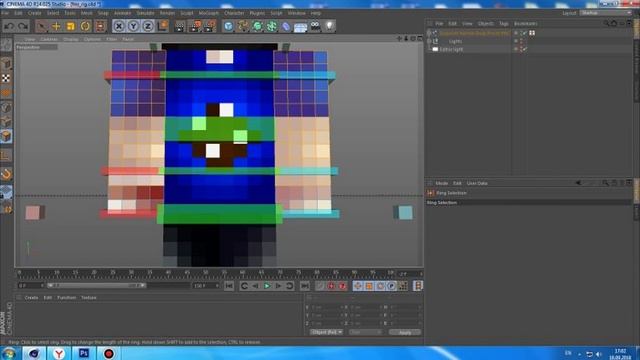Add a Cube primitive object

coord(228,26)
